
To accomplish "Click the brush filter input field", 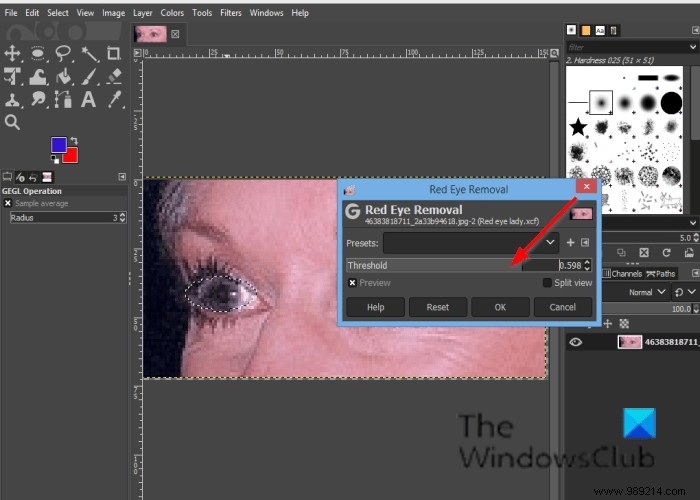I will [627, 47].
